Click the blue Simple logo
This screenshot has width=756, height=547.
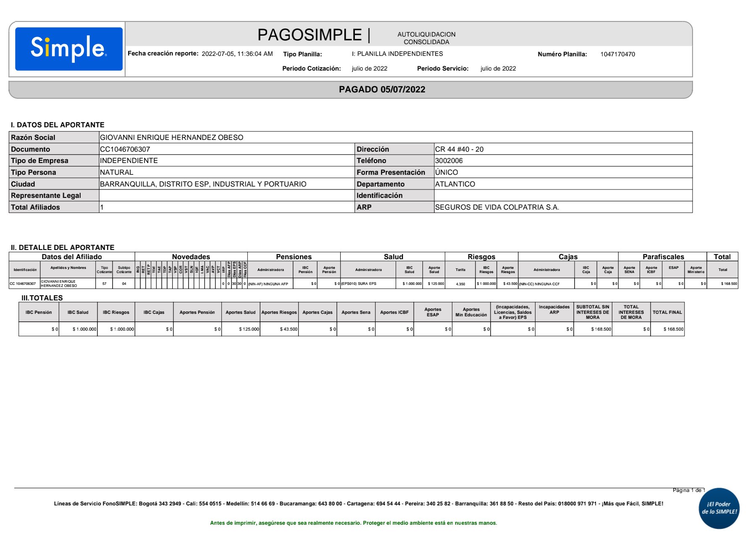[x=69, y=49]
